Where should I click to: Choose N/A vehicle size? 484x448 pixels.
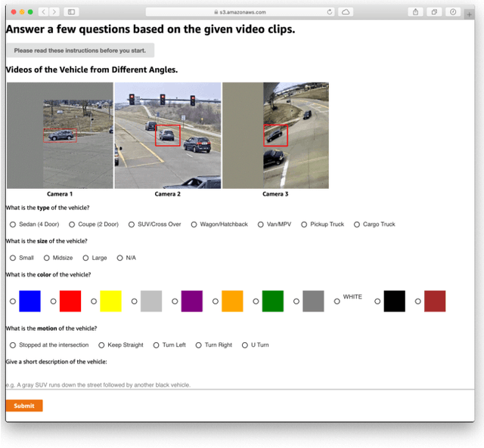[x=119, y=258]
